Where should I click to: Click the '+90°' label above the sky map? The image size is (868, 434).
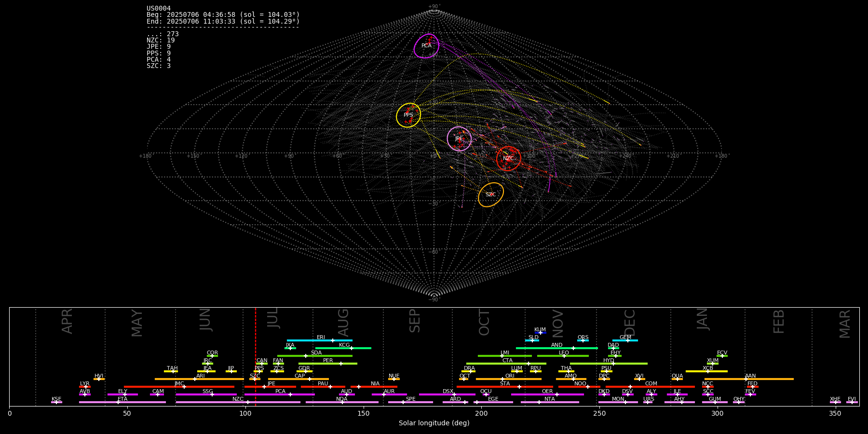(434, 7)
